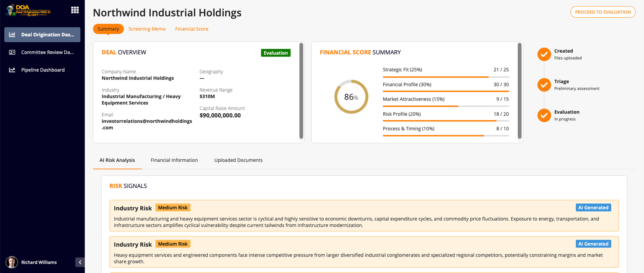Click the $310M revenue range value
Viewport: 644px width, 273px height.
tap(207, 96)
